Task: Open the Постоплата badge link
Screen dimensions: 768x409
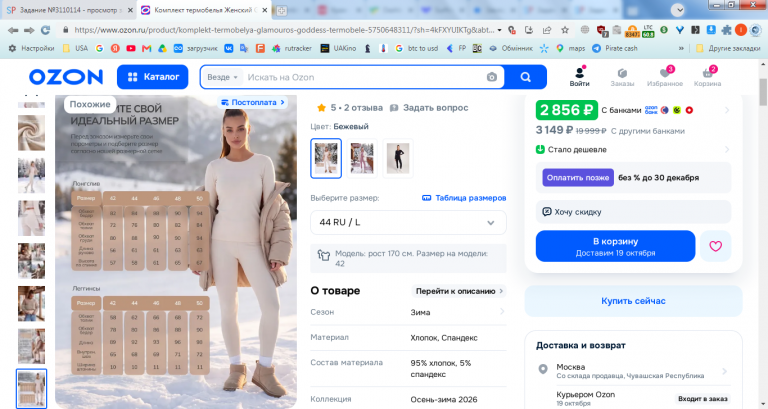Action: click(x=253, y=102)
